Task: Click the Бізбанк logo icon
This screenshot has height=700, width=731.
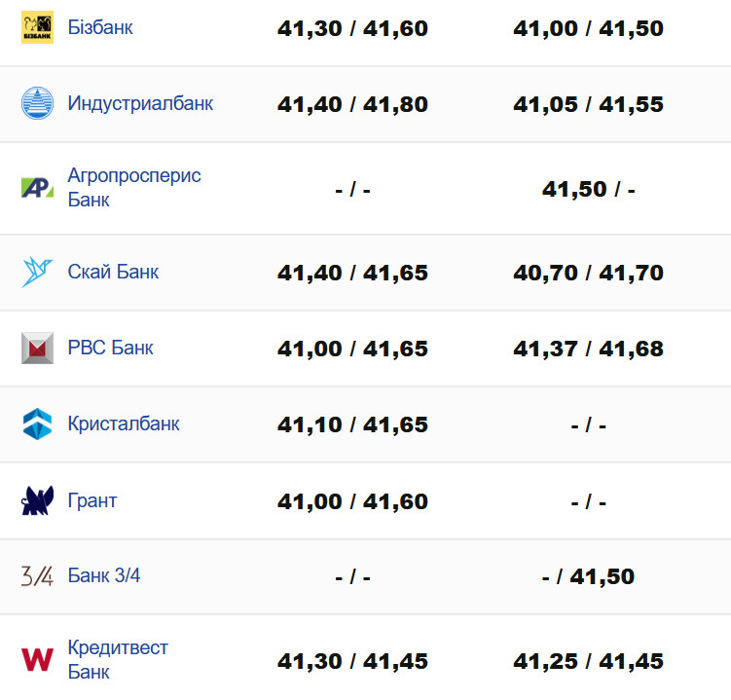Action: [37, 28]
